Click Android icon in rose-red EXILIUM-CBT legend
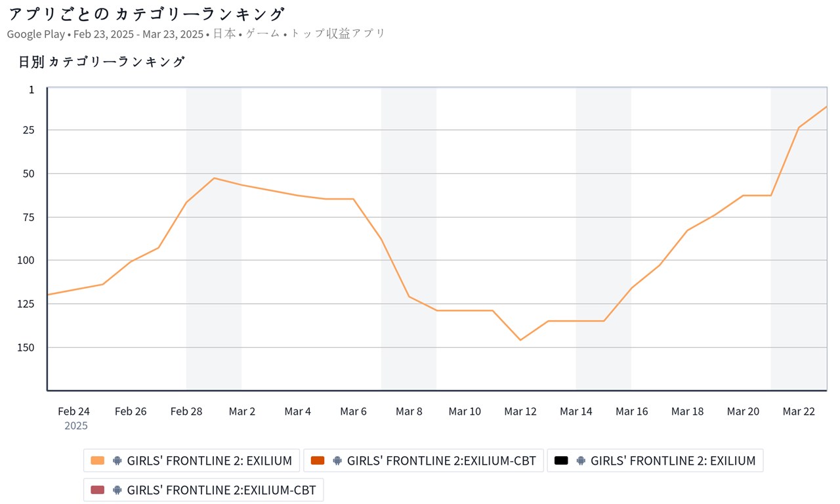 point(117,490)
